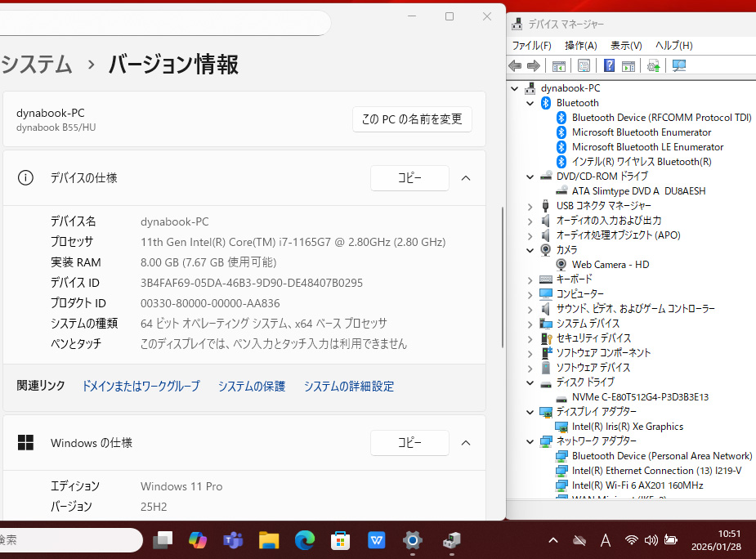Image resolution: width=756 pixels, height=559 pixels.
Task: Collapse the Windows の仕様 section chevron
Action: 466,443
